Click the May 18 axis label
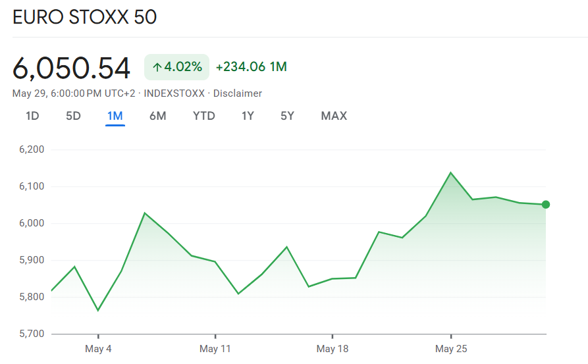This screenshot has height=364, width=588. click(x=333, y=349)
